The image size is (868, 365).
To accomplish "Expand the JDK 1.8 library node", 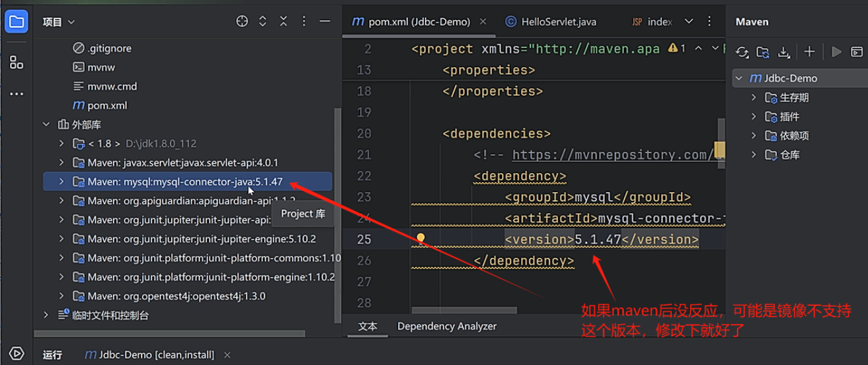I will point(61,143).
